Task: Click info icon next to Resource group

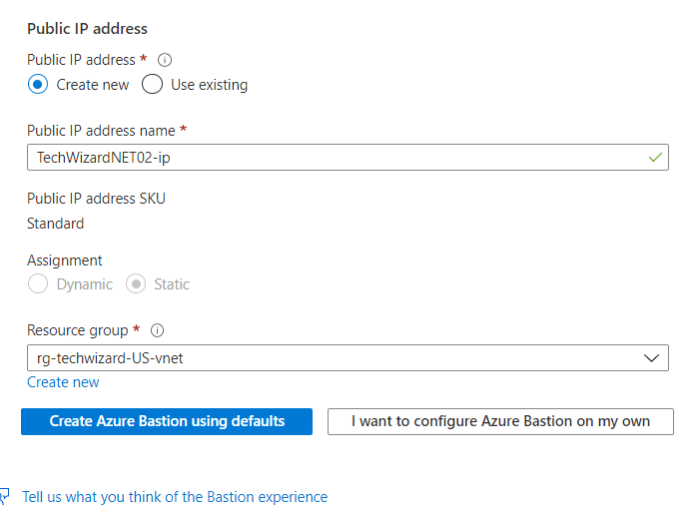Action: click(157, 330)
